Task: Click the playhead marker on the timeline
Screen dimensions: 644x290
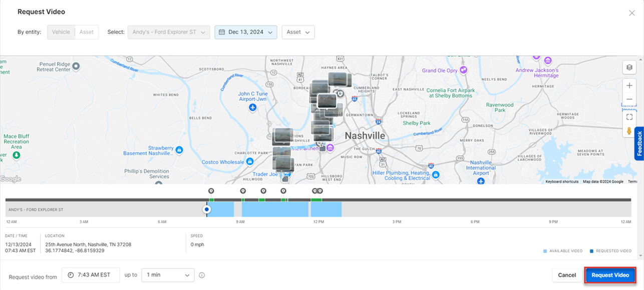Action: click(207, 209)
